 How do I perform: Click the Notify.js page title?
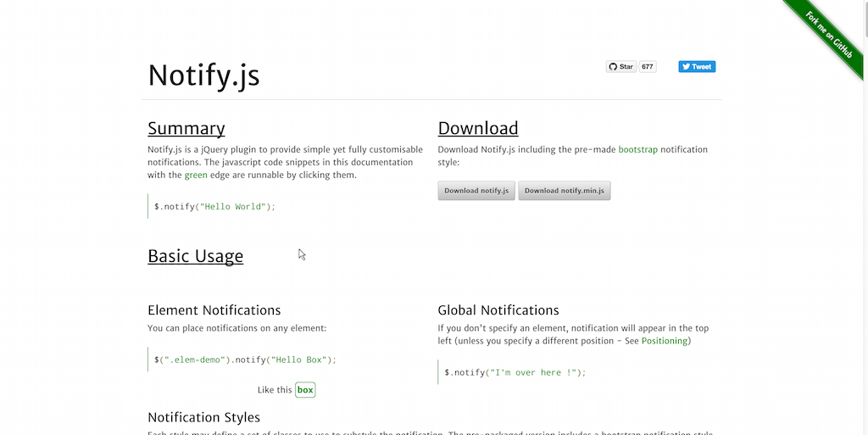[203, 75]
